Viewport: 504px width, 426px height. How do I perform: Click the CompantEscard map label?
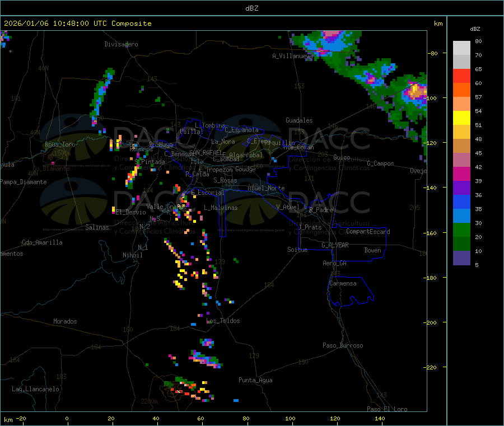[x=368, y=232]
